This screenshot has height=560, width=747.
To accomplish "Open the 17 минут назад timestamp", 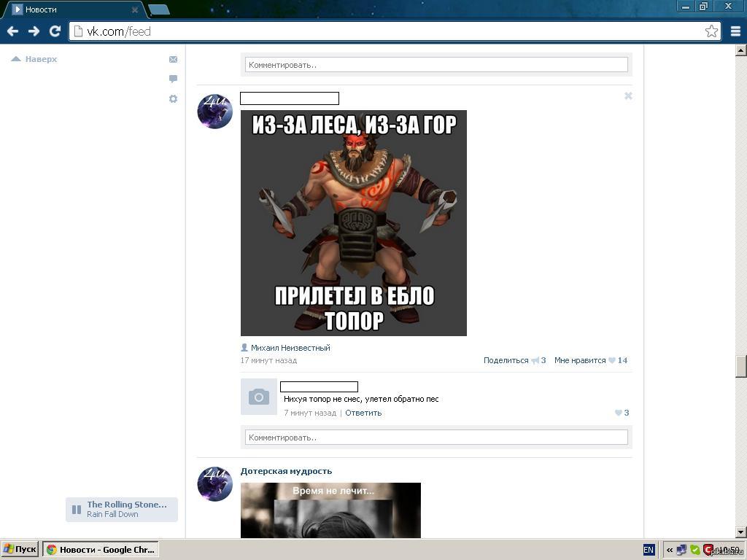I will [268, 360].
